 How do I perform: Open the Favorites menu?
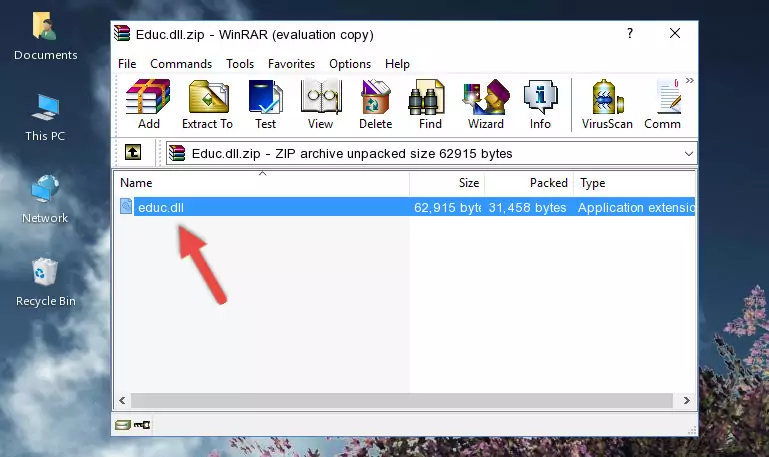click(x=291, y=64)
